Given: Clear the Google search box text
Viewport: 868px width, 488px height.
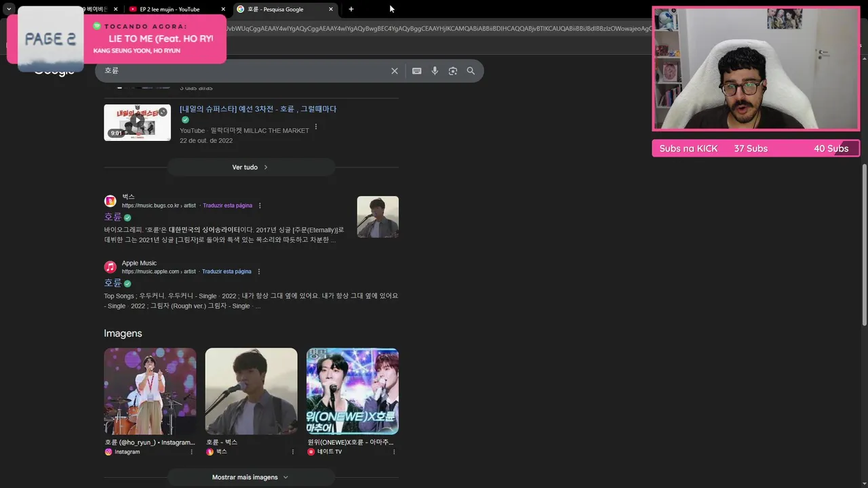Looking at the screenshot, I should coord(394,70).
